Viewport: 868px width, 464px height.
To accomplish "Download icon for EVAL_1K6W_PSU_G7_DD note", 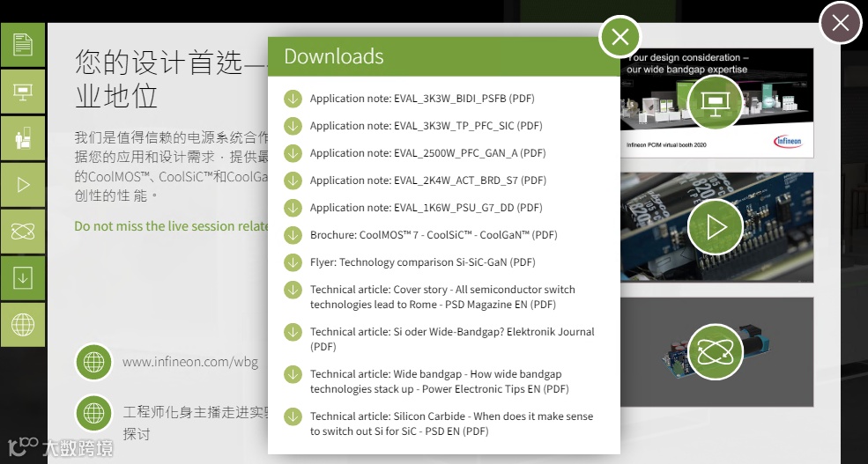I will [293, 208].
